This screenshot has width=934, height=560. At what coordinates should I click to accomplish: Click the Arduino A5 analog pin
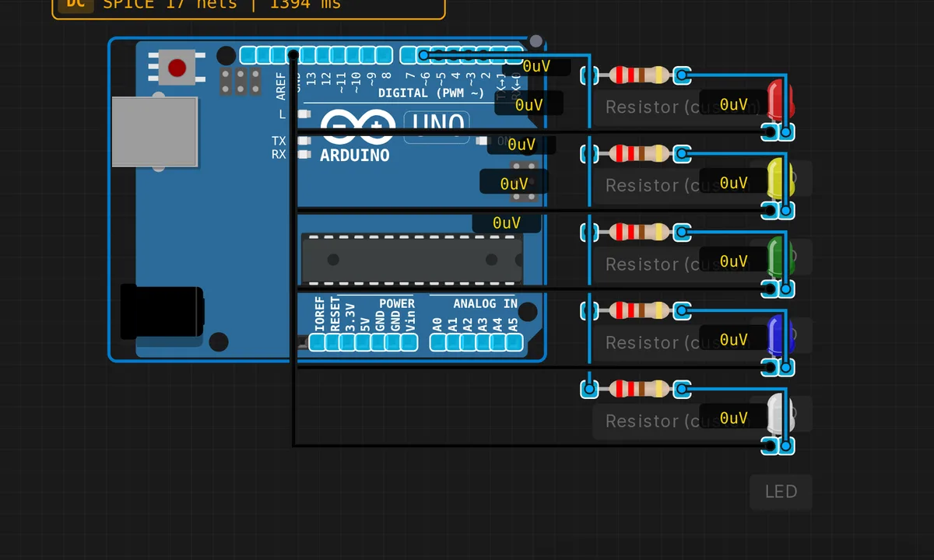click(513, 342)
